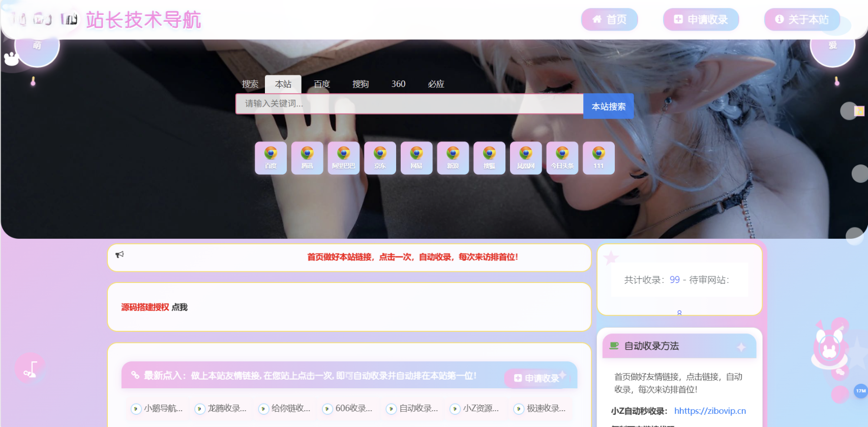Click the 萌 round badge

pyautogui.click(x=37, y=46)
